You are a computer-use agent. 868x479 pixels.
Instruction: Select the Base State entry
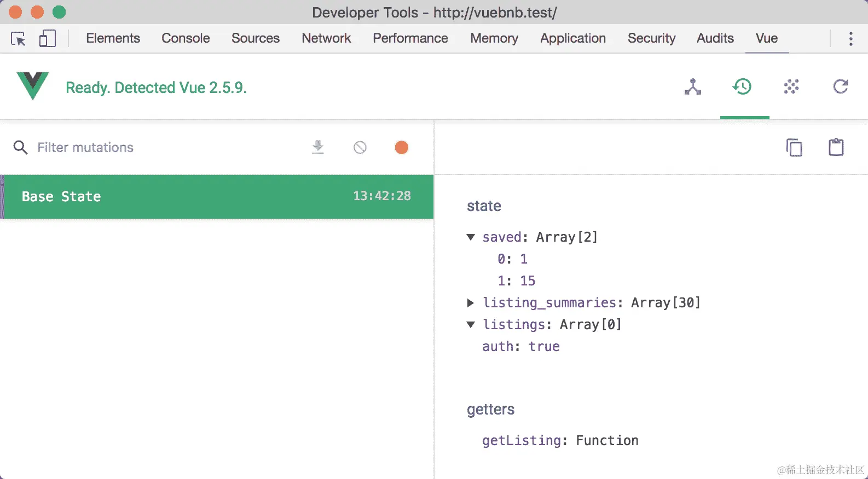pyautogui.click(x=217, y=197)
